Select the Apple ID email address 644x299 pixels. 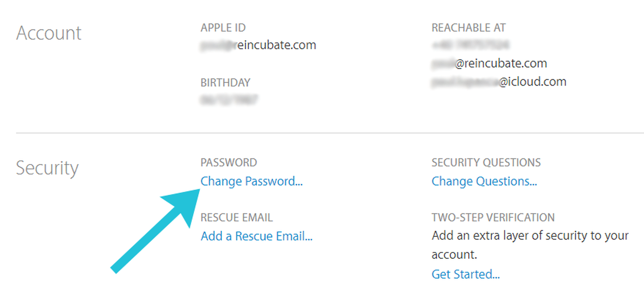click(x=259, y=45)
